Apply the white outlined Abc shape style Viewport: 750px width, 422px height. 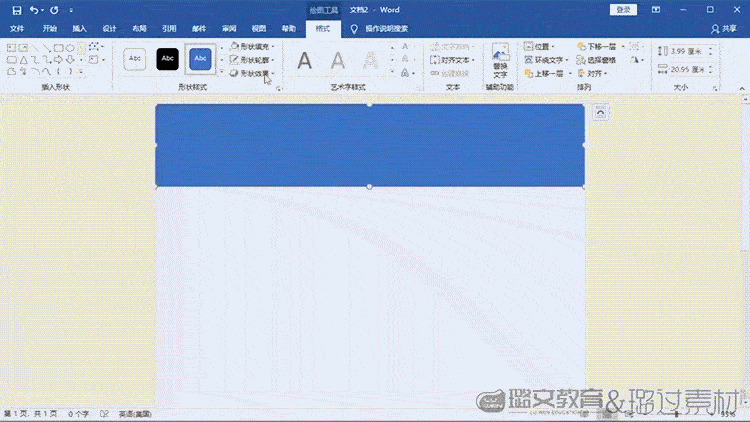pyautogui.click(x=135, y=59)
